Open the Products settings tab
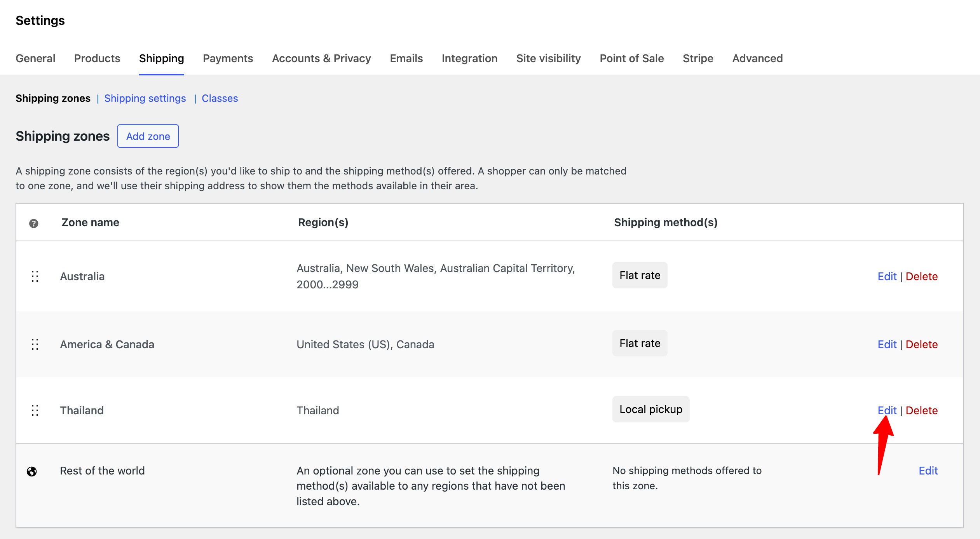 pos(97,58)
